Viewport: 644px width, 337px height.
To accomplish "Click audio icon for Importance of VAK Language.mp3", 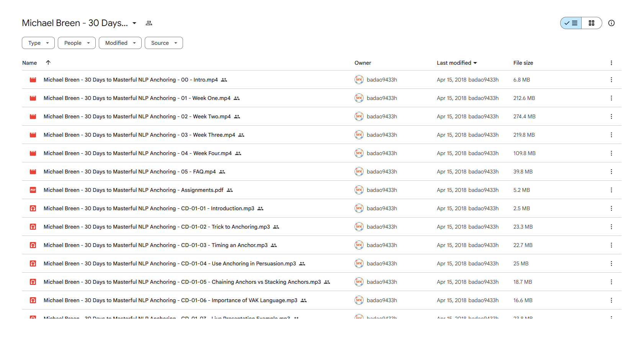I will [33, 300].
